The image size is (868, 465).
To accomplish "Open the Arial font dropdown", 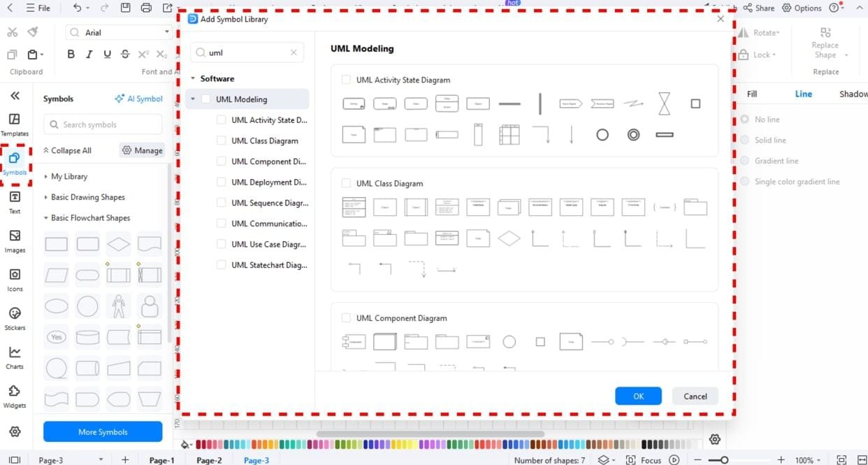I will point(167,32).
